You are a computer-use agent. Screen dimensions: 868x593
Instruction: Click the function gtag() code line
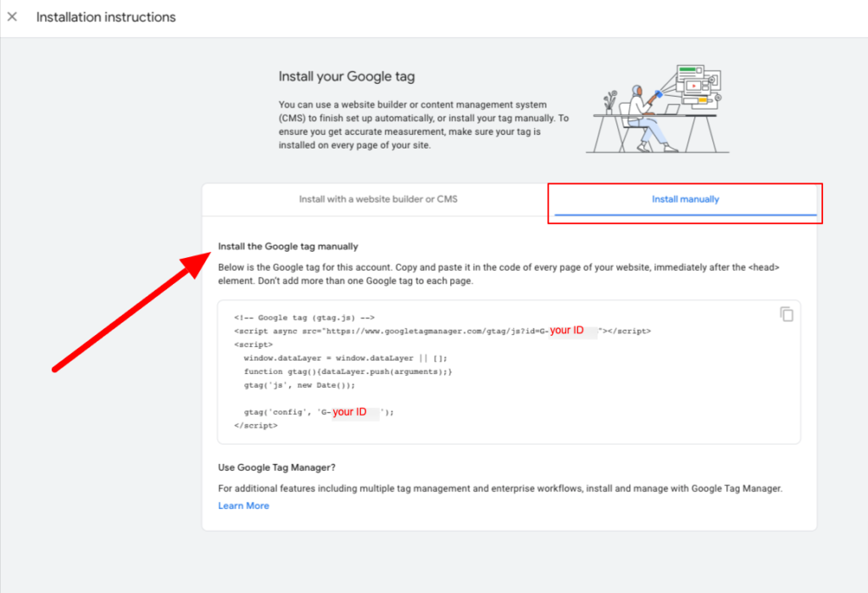tap(348, 372)
